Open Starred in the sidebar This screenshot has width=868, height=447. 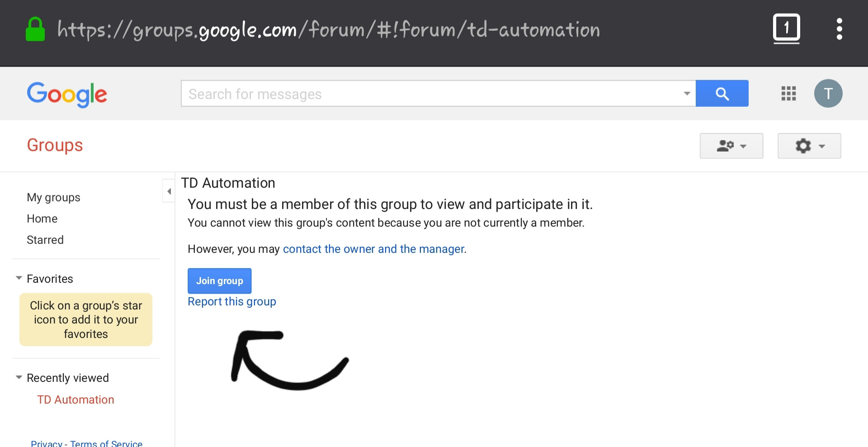pos(45,240)
